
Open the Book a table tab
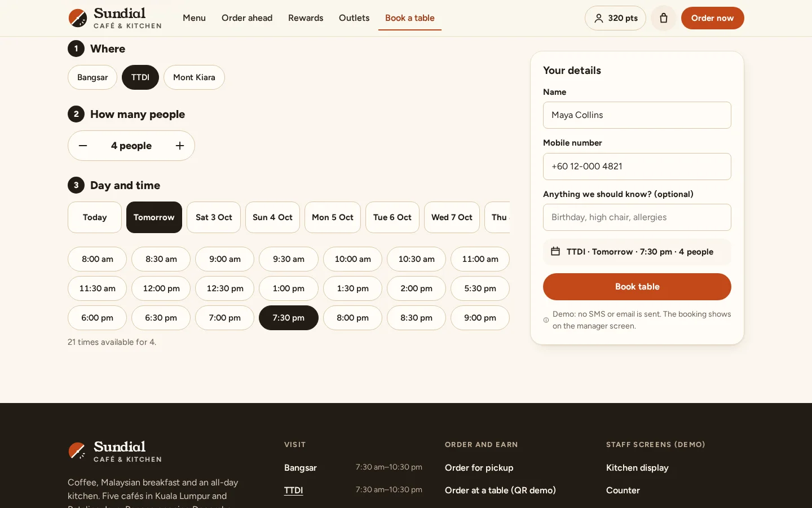[x=410, y=18]
